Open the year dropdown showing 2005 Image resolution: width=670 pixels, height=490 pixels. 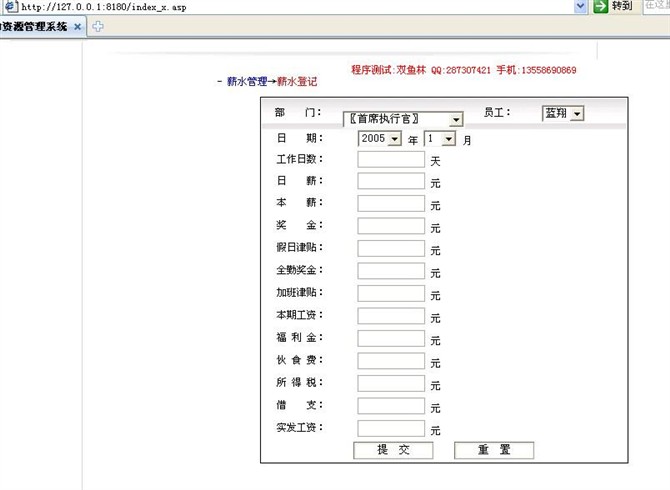pyautogui.click(x=379, y=138)
